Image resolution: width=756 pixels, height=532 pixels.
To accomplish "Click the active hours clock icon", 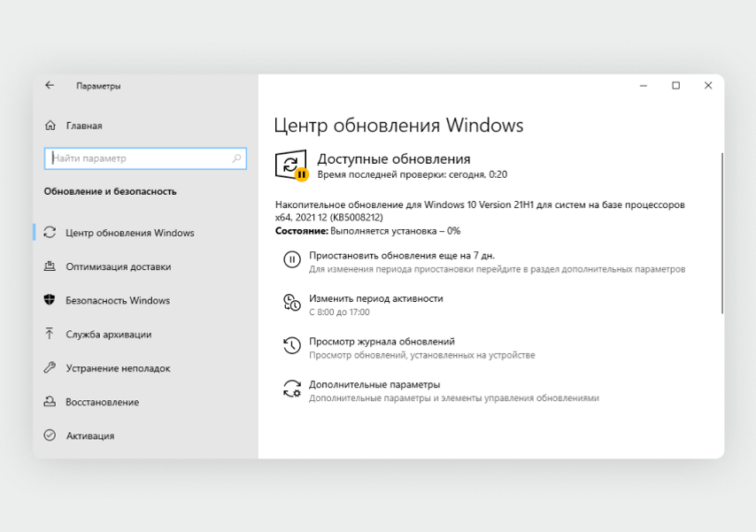I will [x=292, y=303].
